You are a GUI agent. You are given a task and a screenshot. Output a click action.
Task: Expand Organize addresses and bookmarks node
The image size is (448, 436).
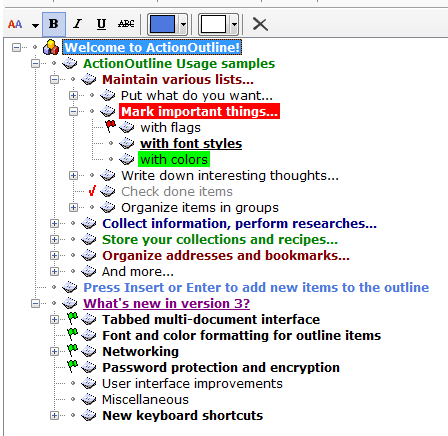[x=54, y=255]
